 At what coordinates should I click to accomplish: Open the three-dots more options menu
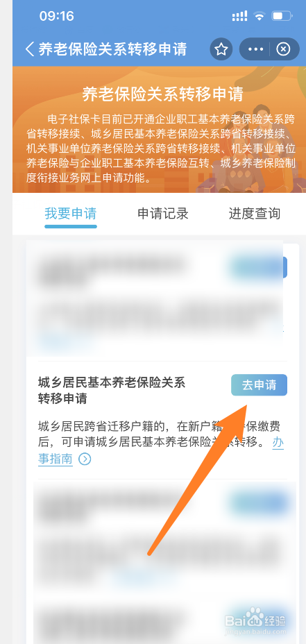pyautogui.click(x=255, y=50)
